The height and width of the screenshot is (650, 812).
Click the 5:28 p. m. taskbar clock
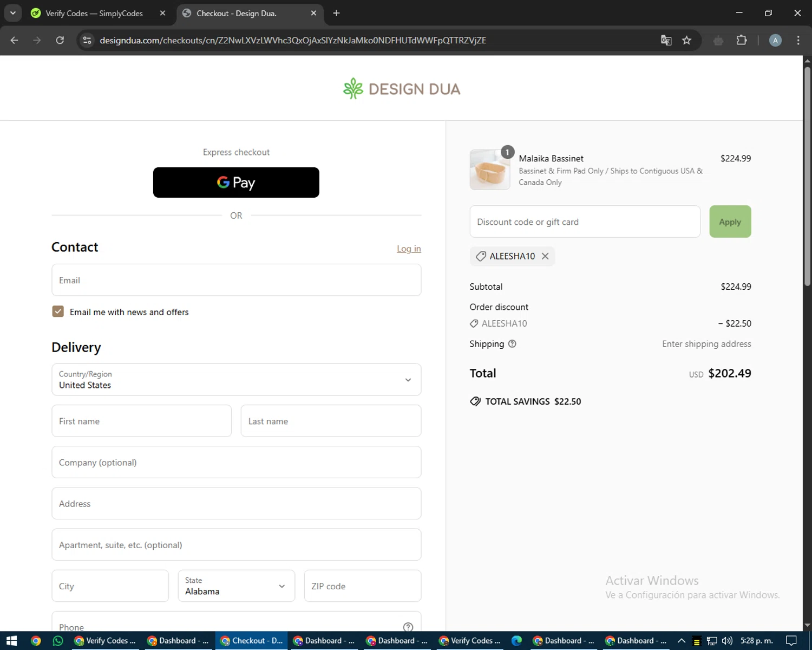757,641
